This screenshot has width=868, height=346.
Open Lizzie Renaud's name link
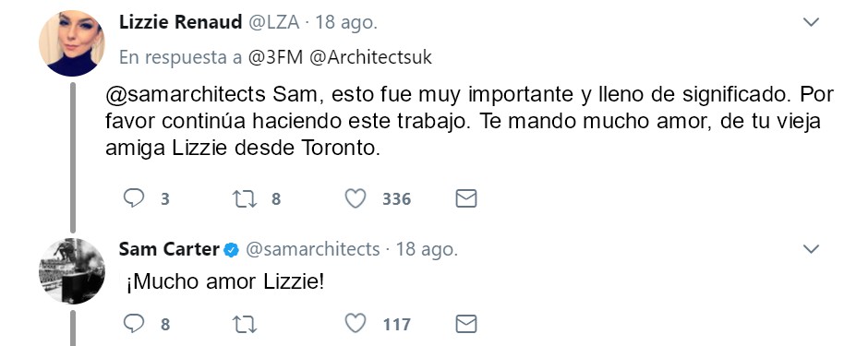[x=180, y=22]
